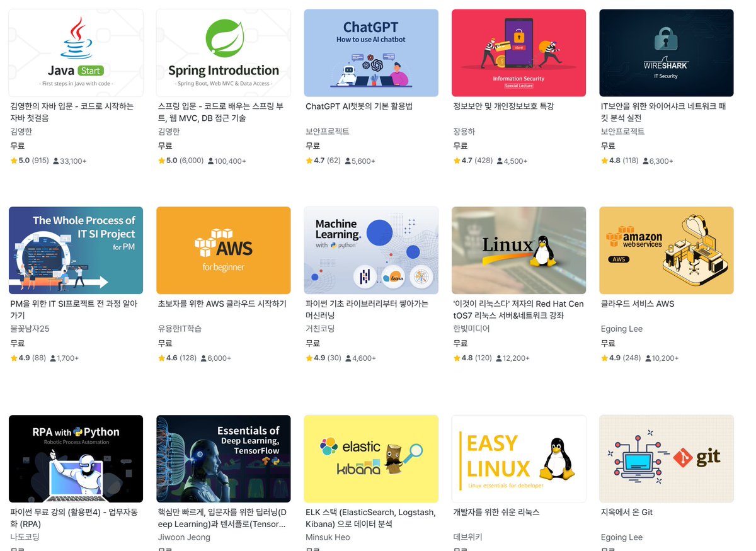Open the Machine Learning with python thumbnail
Viewport: 756px width, 551px height.
pyautogui.click(x=371, y=250)
